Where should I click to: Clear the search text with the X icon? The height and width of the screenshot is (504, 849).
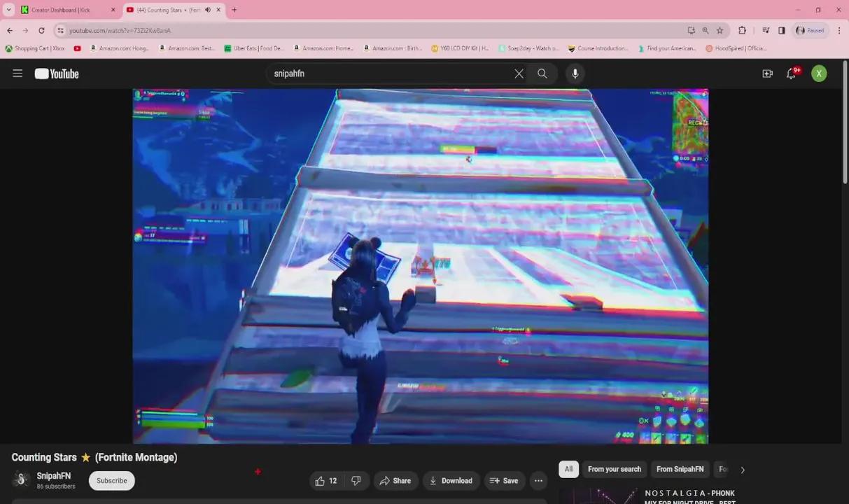[x=519, y=73]
